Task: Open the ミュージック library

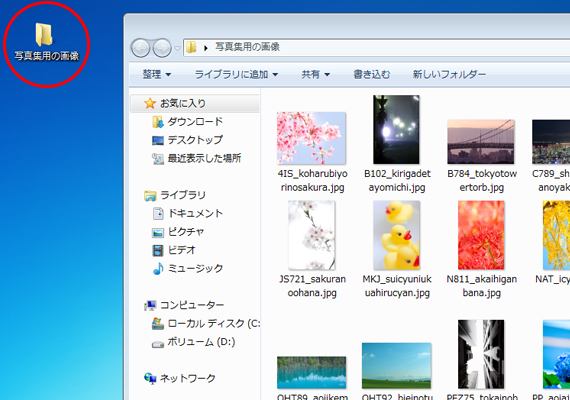Action: [195, 268]
